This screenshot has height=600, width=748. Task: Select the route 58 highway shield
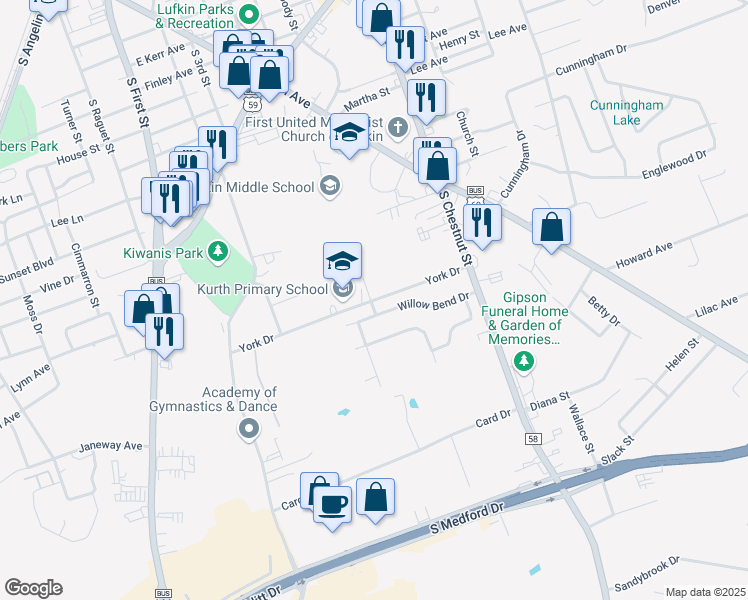[x=533, y=438]
